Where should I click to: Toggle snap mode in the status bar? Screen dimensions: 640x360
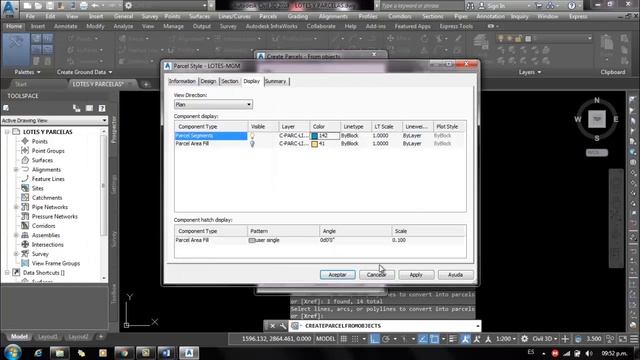coord(355,339)
